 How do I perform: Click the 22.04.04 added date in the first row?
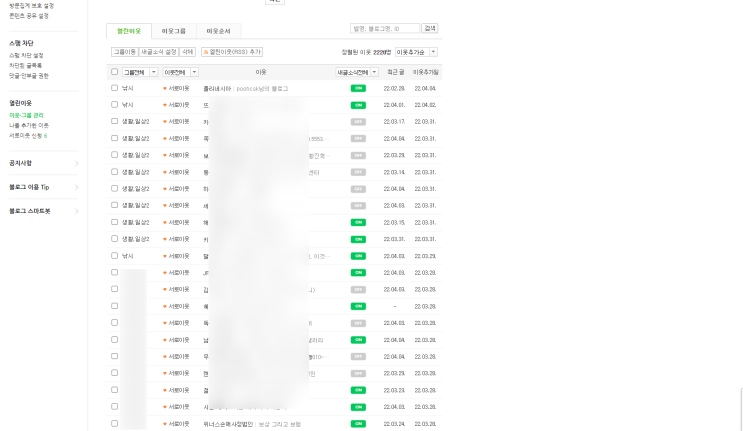(x=425, y=89)
